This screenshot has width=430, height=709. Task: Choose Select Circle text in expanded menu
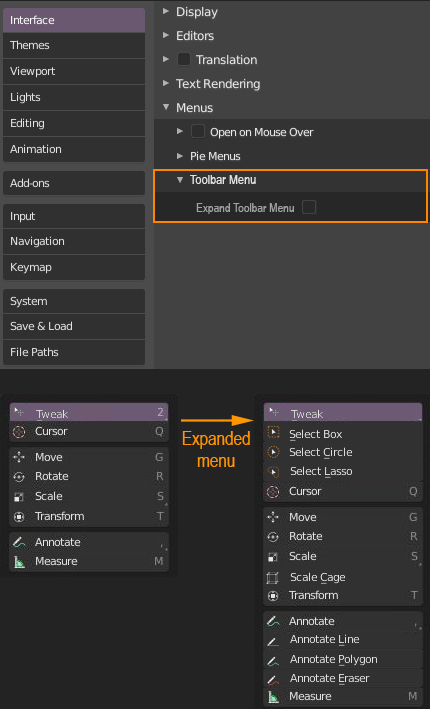321,452
